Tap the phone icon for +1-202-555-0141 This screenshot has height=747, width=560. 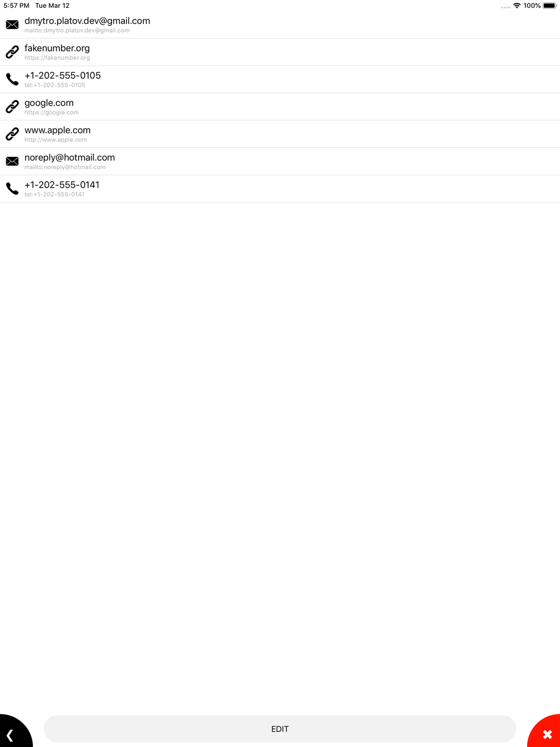(12, 189)
